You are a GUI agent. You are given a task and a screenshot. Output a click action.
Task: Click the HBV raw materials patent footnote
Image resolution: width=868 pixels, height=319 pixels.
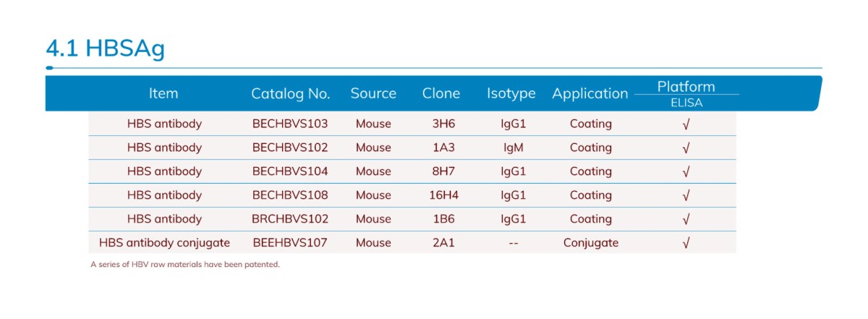tap(185, 265)
